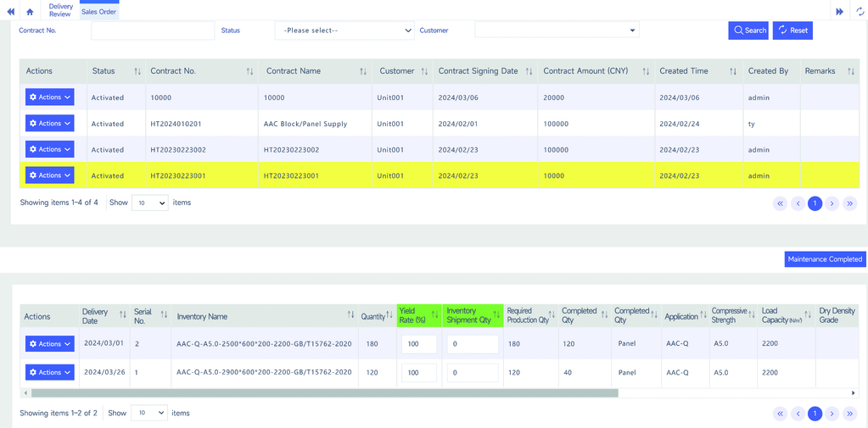Switch to the Delivery Review tab
The width and height of the screenshot is (868, 428).
(60, 10)
